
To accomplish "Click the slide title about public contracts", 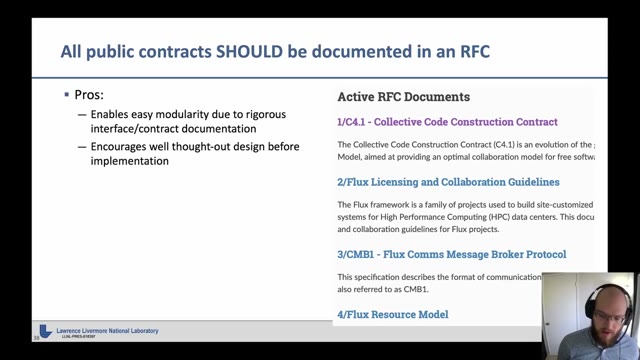I will point(275,52).
